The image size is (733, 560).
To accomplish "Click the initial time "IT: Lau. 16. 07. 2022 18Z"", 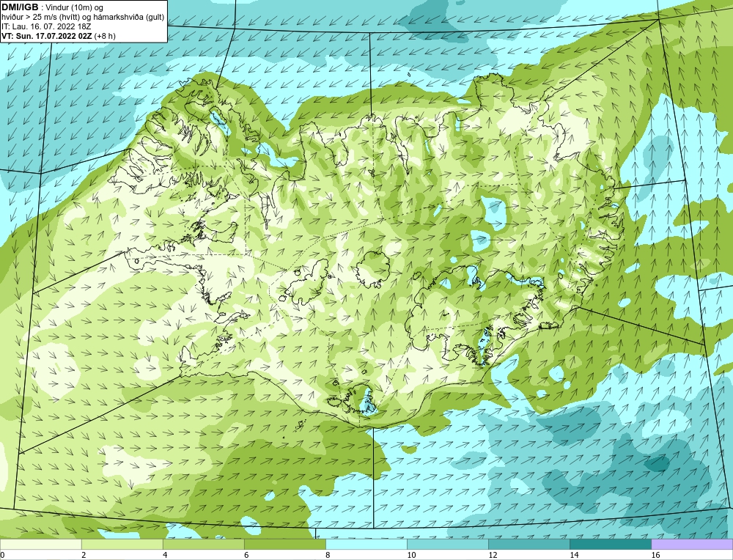I will [46, 26].
